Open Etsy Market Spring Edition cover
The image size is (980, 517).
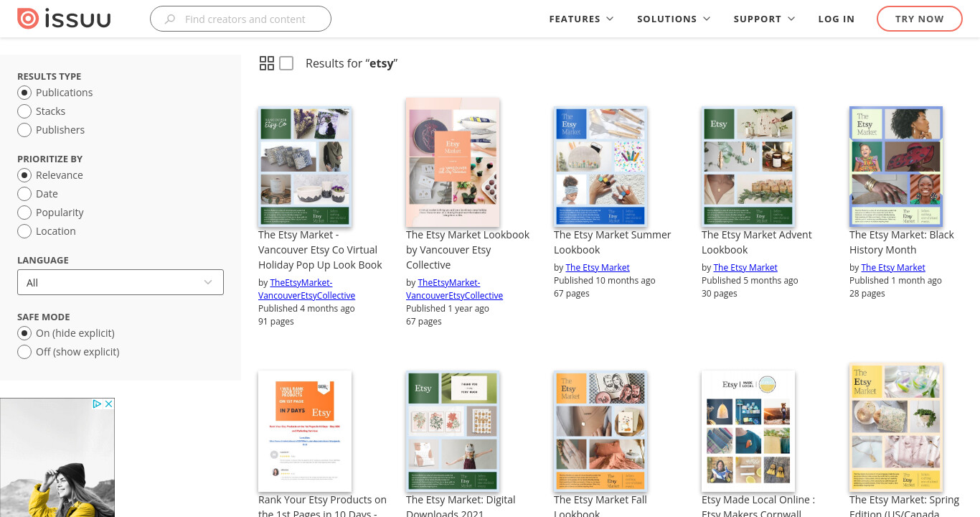point(896,427)
